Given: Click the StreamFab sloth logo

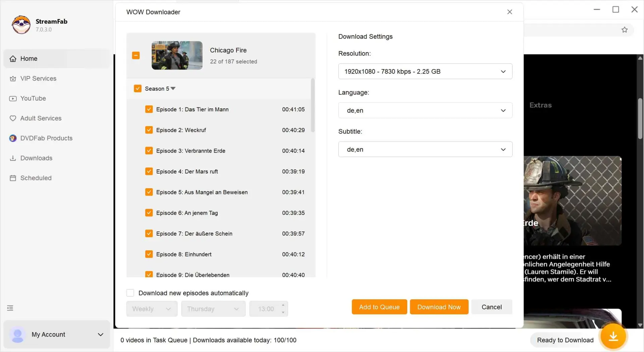Looking at the screenshot, I should pos(21,25).
